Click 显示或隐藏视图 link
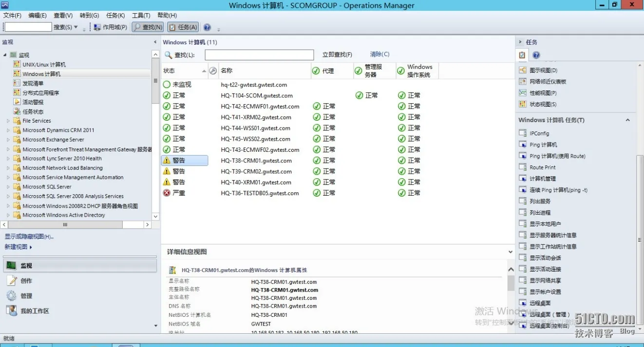Viewport: 644px width, 347px height. pos(29,237)
